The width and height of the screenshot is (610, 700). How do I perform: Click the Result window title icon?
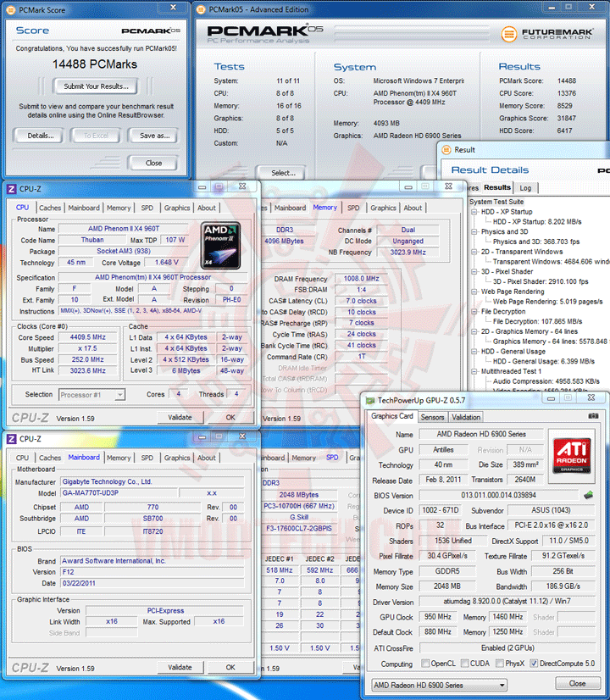[446, 150]
